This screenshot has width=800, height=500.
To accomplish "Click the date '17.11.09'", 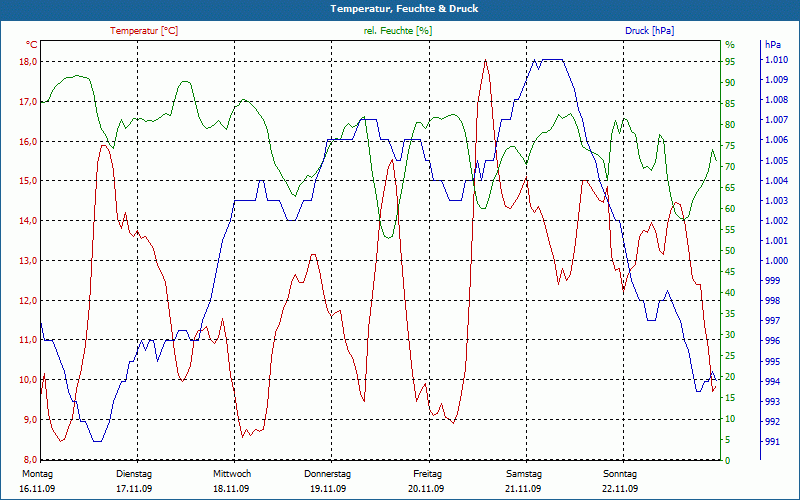I will [134, 489].
